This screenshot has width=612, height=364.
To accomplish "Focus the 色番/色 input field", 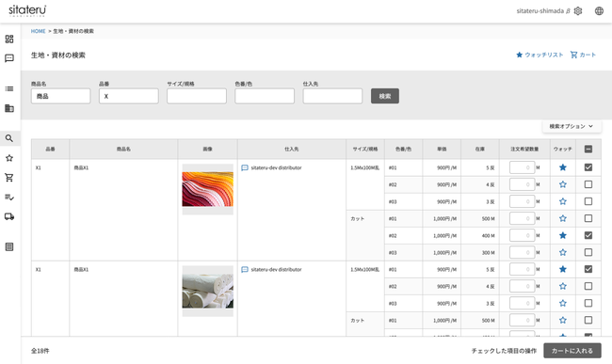I will (265, 96).
